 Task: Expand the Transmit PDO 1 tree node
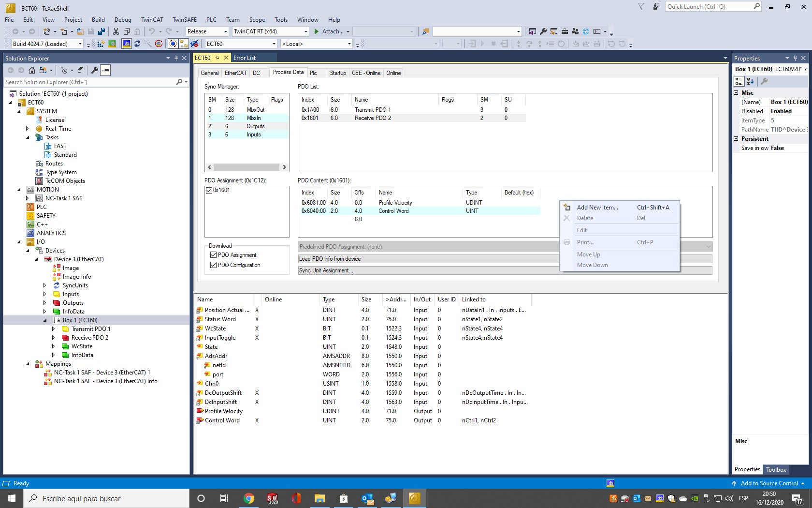pos(54,329)
